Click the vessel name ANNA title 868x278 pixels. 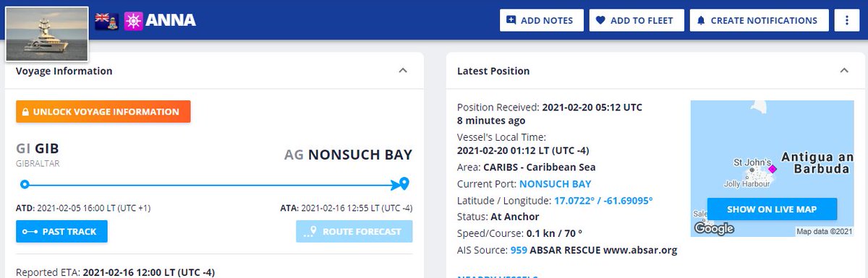coord(171,20)
